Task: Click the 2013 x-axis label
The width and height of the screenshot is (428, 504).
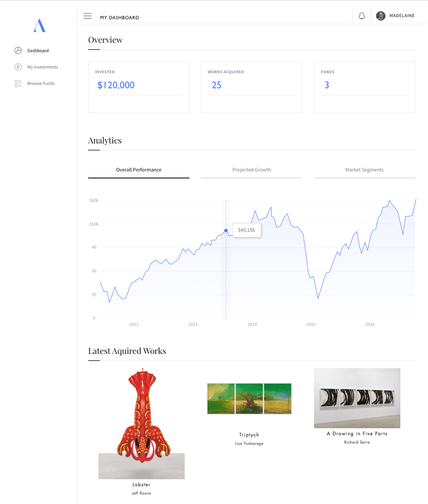Action: tap(193, 324)
